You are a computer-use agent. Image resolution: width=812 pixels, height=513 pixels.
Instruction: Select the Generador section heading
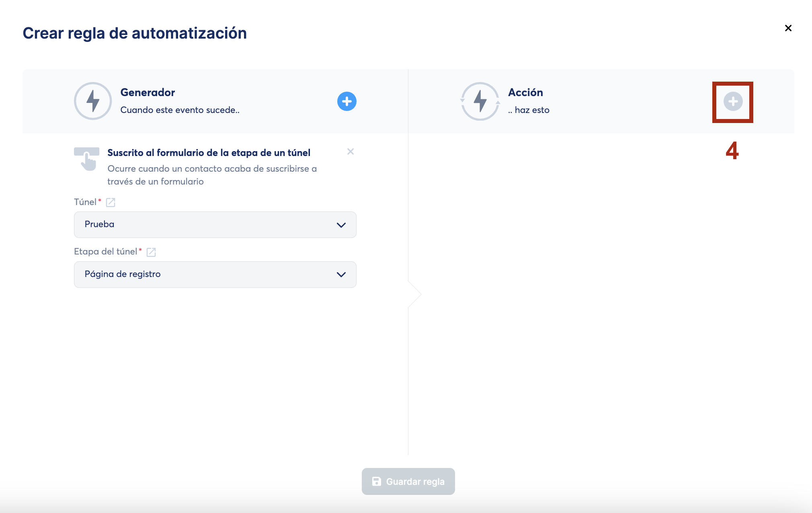point(148,92)
